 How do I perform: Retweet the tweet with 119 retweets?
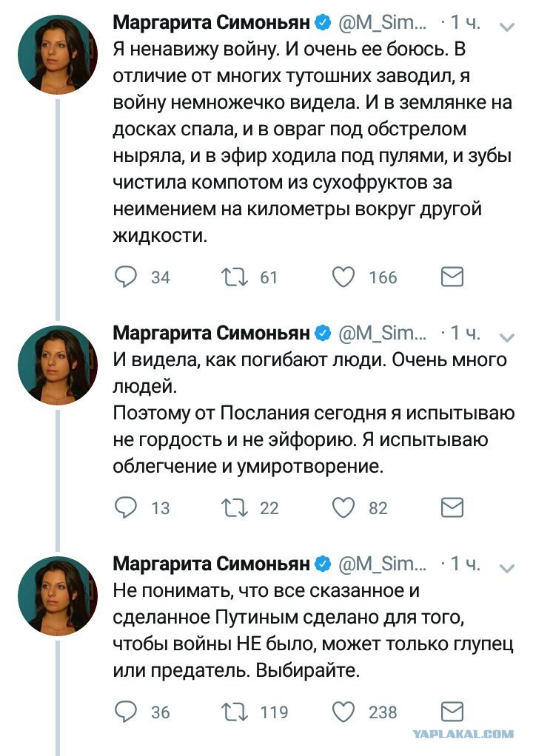click(235, 712)
